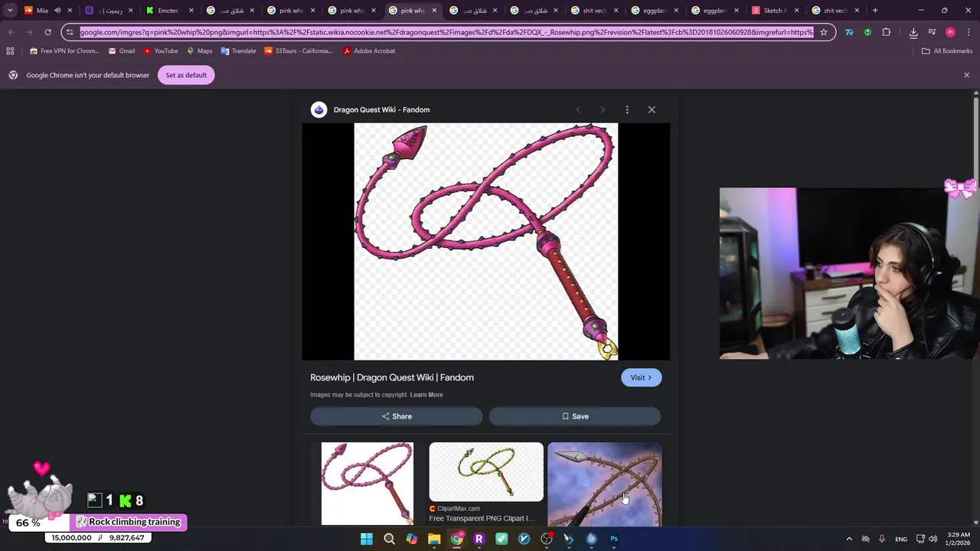
Task: Click the Share button
Action: (x=397, y=416)
